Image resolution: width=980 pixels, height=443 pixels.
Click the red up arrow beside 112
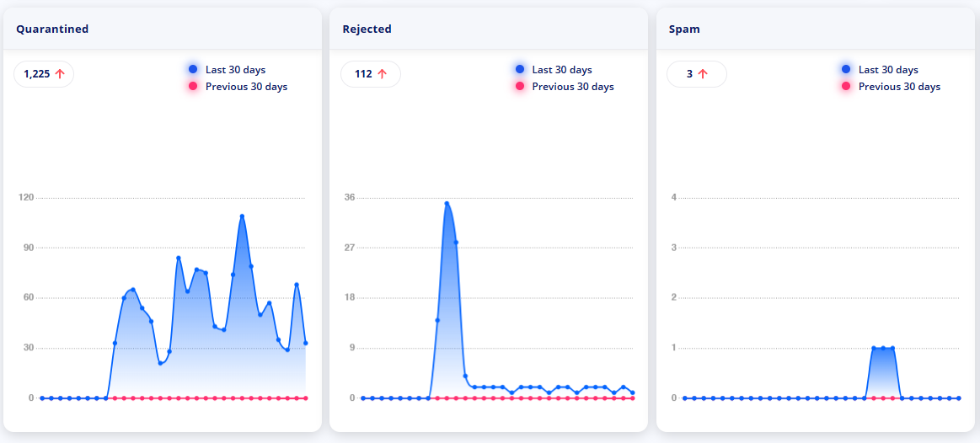click(x=382, y=74)
